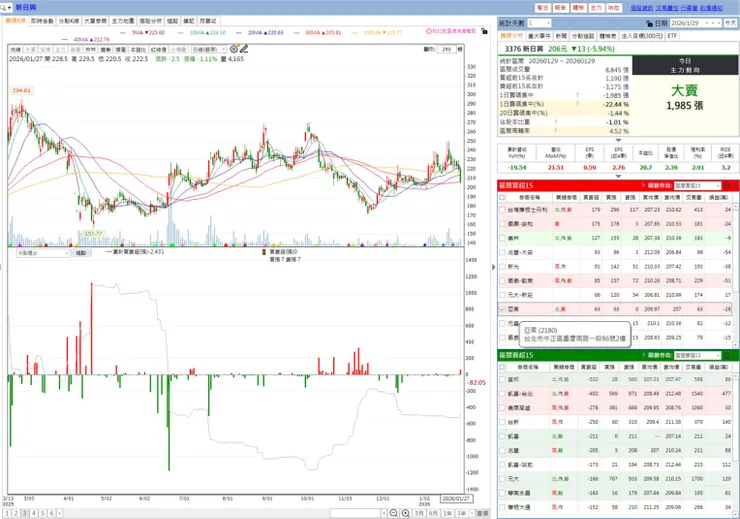Check the 國票-安和 row checkbox

502,224
